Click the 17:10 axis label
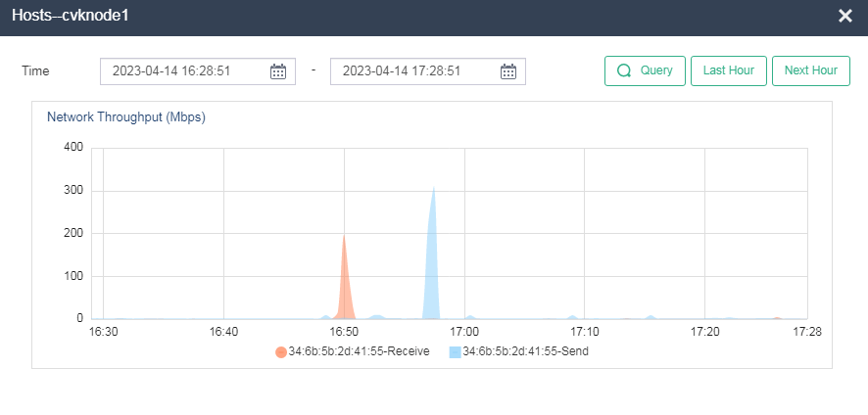868x415 pixels. point(584,332)
